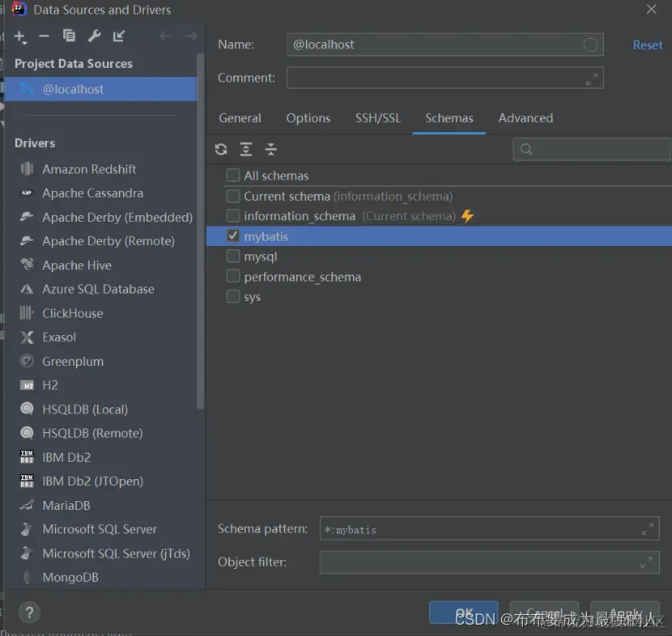Click the Cancel button

pyautogui.click(x=544, y=613)
